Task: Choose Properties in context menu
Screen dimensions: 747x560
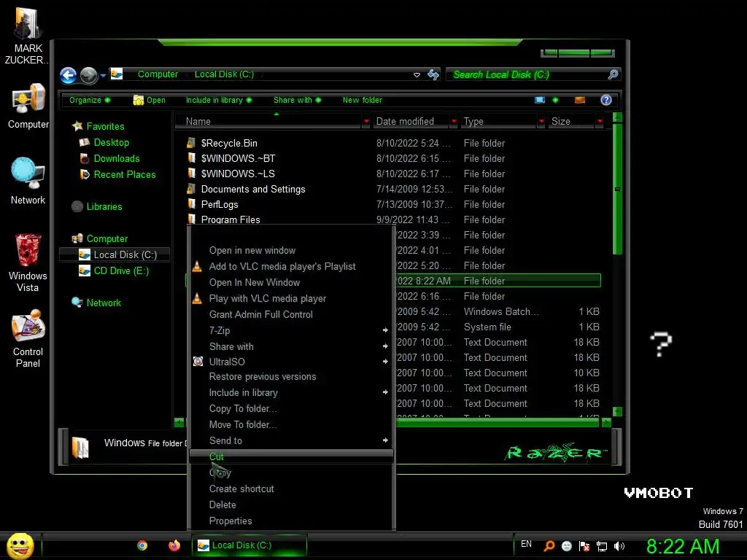Action: coord(230,521)
